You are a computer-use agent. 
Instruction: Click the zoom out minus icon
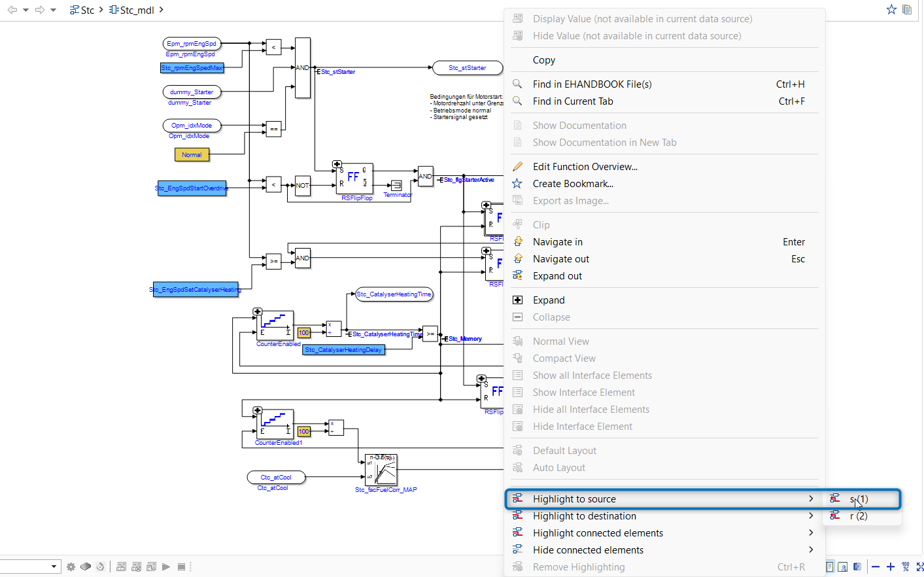(876, 567)
